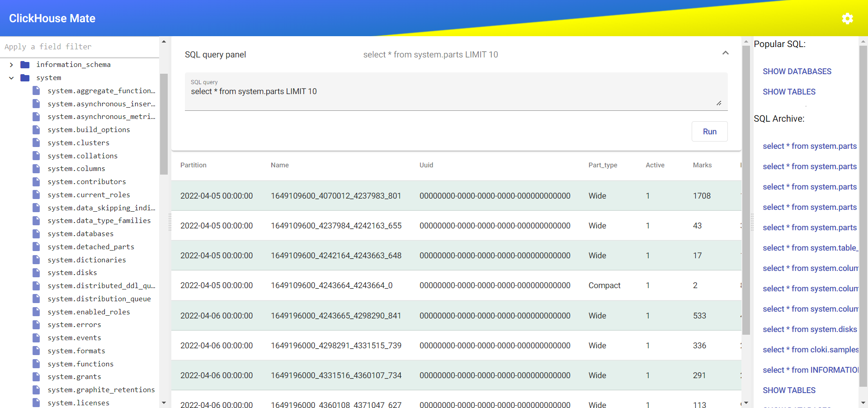Click tree panel scrollbar up arrow
Screen dimensions: 868x408
pos(164,42)
